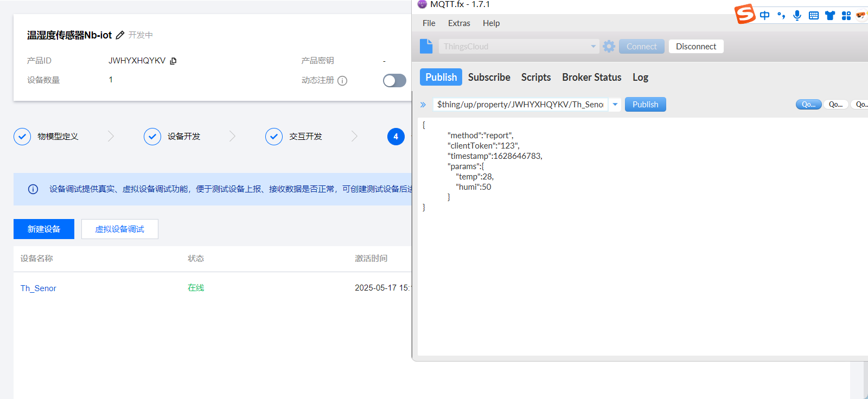Screen dimensions: 868x399
Task: Click the Sogou input method S logo
Action: 745,14
